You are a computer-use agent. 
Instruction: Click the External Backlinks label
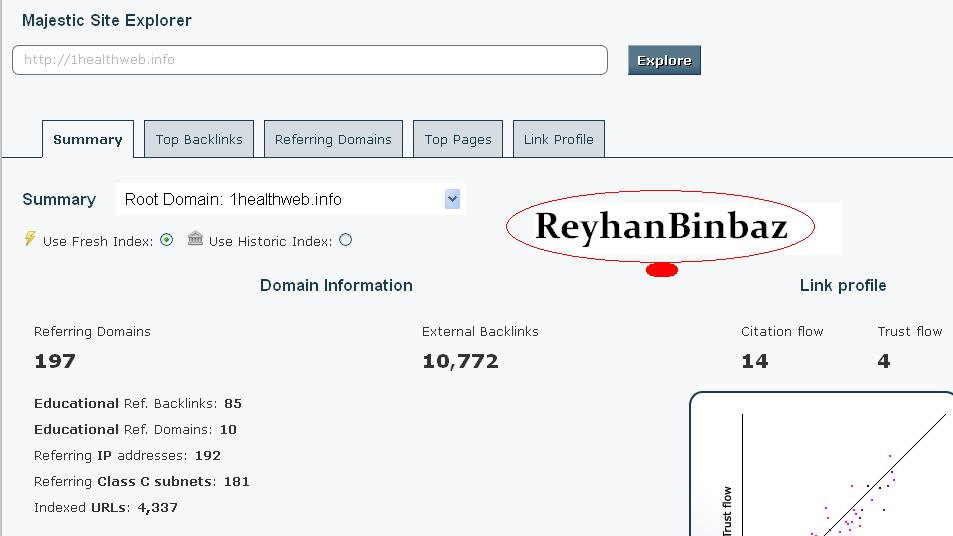(480, 331)
